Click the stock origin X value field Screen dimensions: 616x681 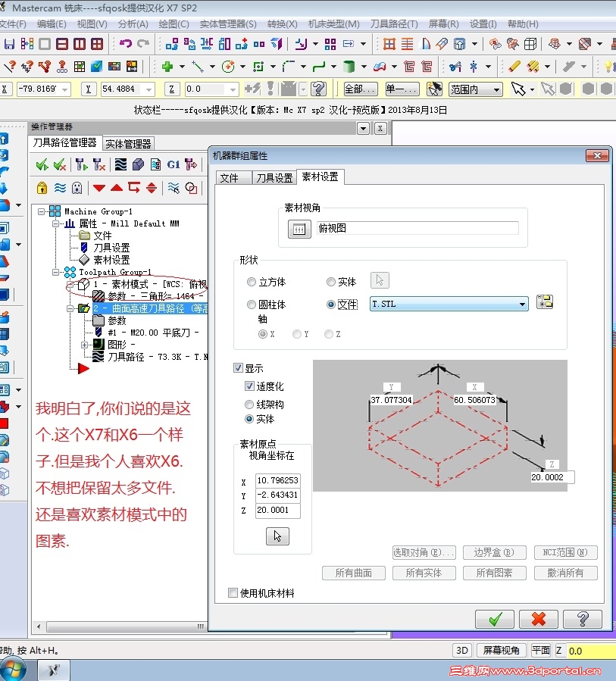tap(277, 480)
